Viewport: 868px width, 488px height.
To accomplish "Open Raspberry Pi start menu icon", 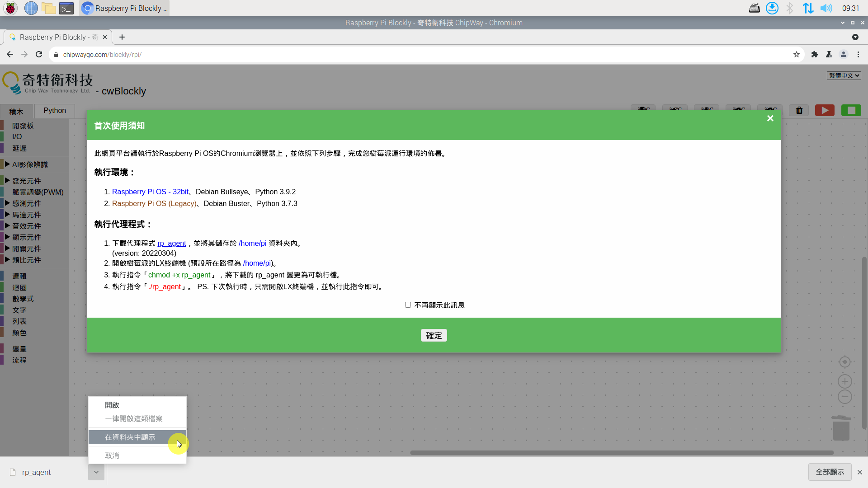I will (x=10, y=8).
